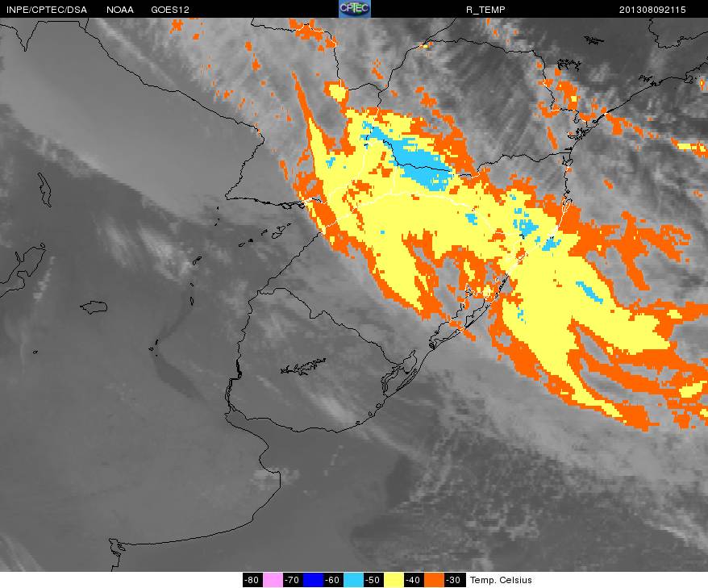
Task: Click the pink -80 to -70 legend swatch
Action: [x=273, y=580]
